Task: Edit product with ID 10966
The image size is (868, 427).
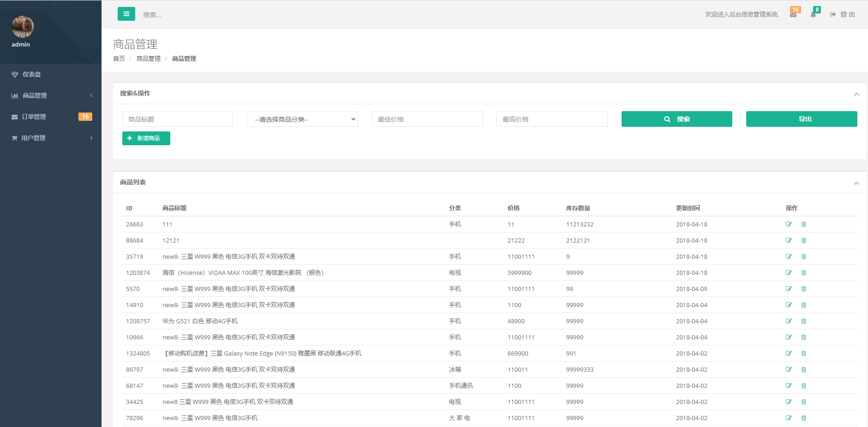Action: 789,337
